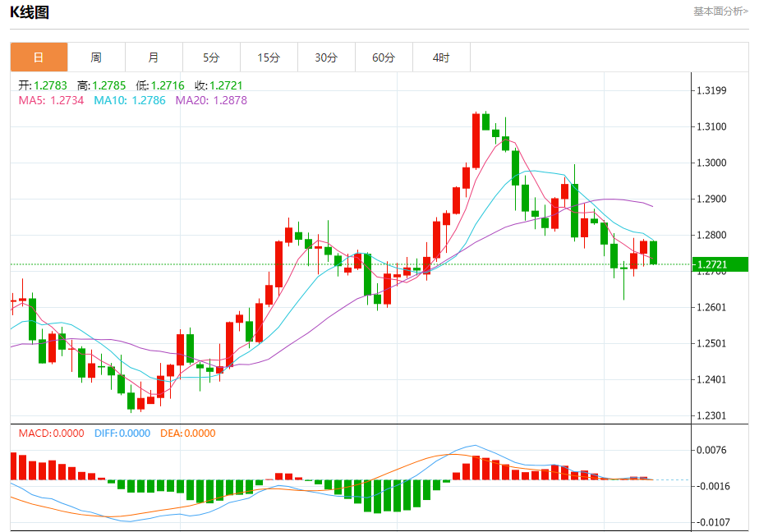Click the 1.2601 price axis label
Screen dimensions: 759x532
[x=711, y=307]
